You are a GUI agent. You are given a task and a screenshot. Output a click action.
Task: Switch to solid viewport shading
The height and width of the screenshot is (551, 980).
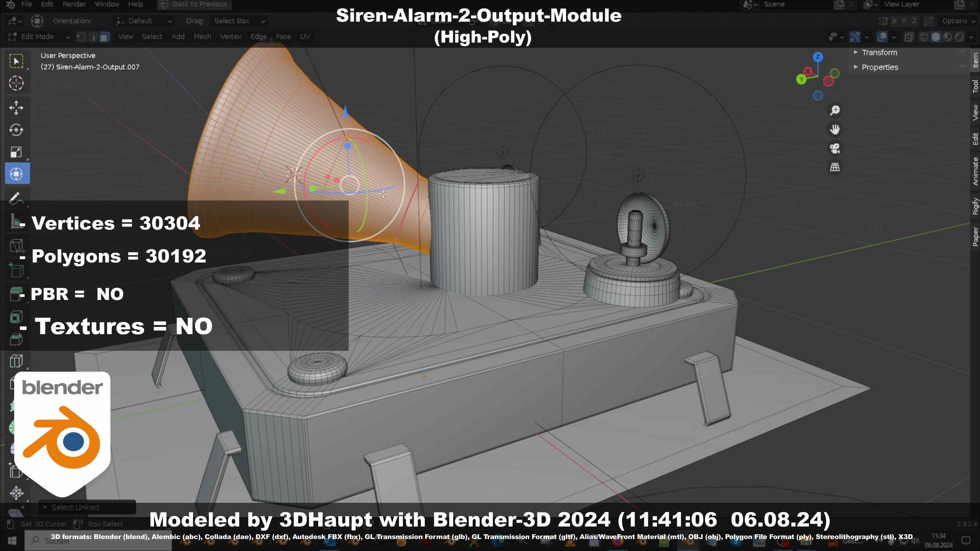(x=936, y=37)
